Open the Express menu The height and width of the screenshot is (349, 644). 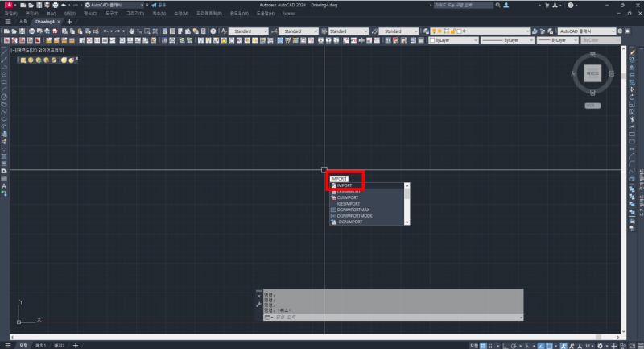(x=289, y=14)
